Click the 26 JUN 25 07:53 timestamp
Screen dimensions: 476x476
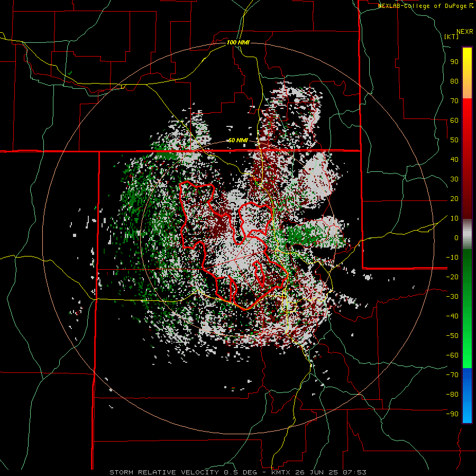coord(331,472)
